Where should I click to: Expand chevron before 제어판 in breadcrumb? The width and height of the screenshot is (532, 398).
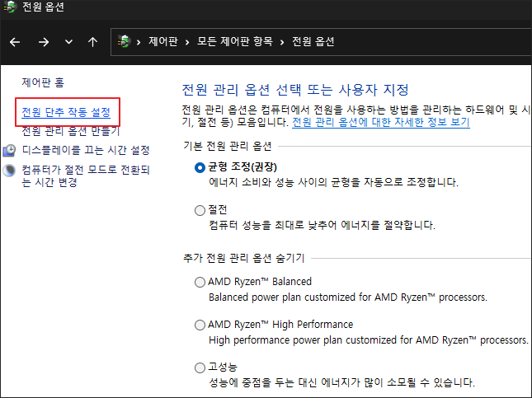[x=139, y=42]
